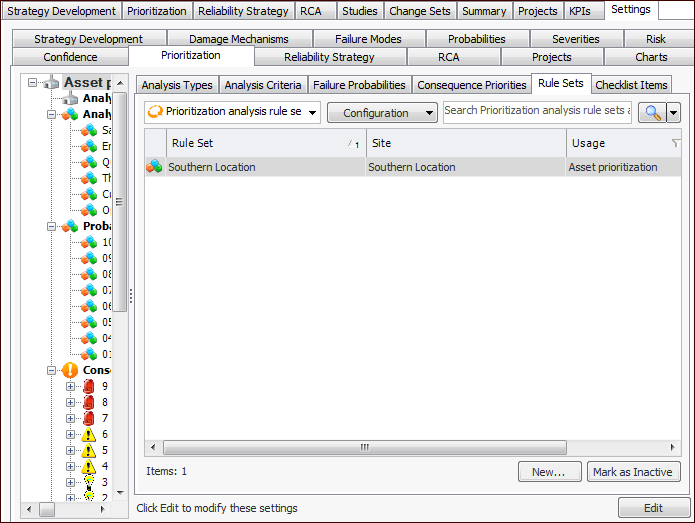Select the Asset root node icon in tree

coord(52,82)
